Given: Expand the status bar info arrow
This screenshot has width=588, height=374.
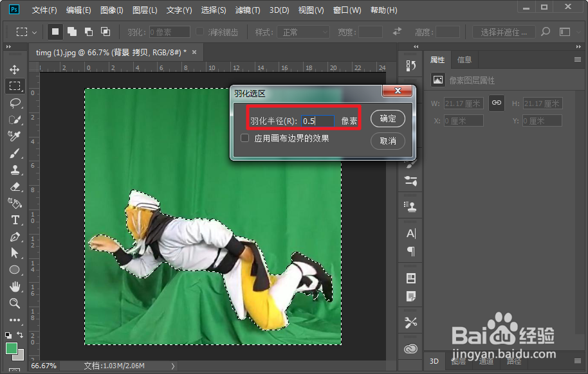Looking at the screenshot, I should (x=173, y=366).
